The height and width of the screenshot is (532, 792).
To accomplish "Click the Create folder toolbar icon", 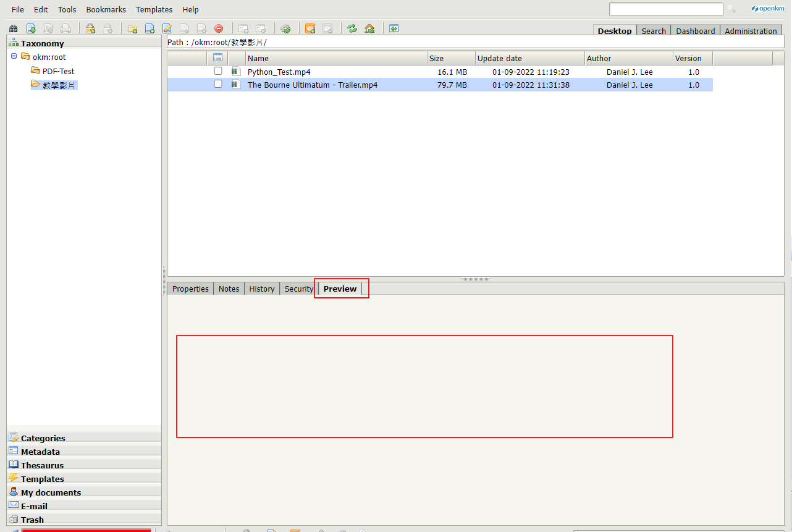I will [x=132, y=28].
